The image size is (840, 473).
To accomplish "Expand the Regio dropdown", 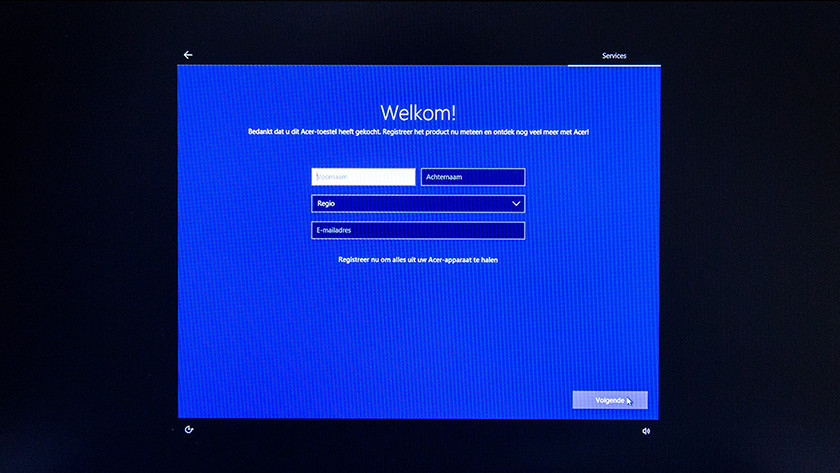I will pos(418,204).
